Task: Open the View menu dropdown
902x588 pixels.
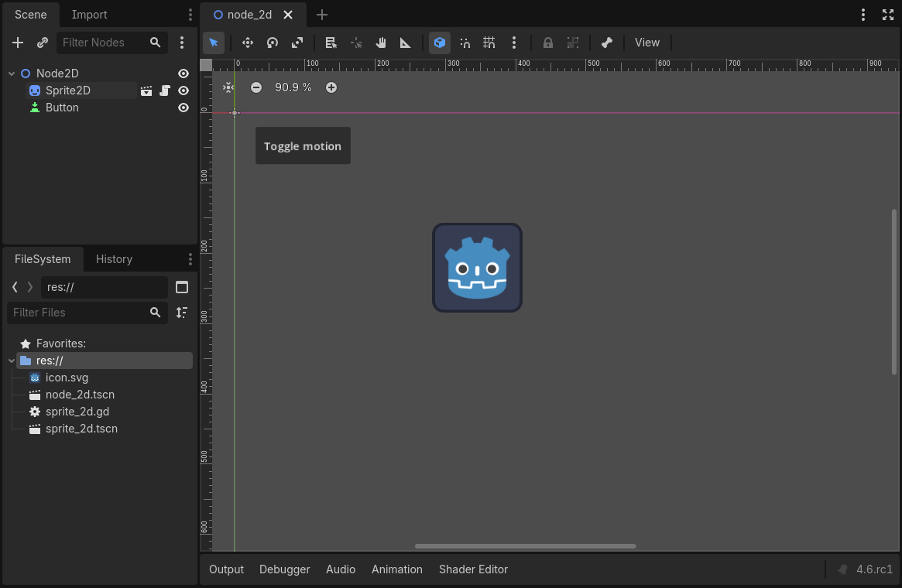Action: [647, 43]
